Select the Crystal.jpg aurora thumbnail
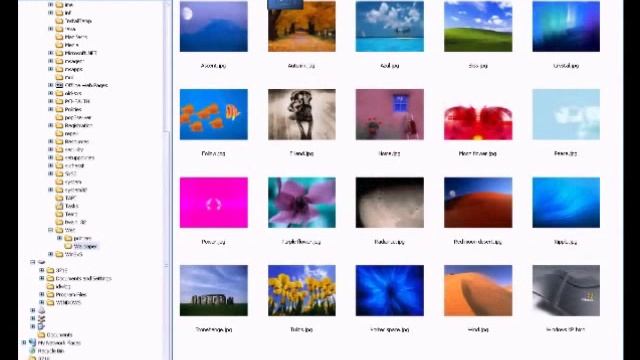640x360 pixels. tap(566, 26)
